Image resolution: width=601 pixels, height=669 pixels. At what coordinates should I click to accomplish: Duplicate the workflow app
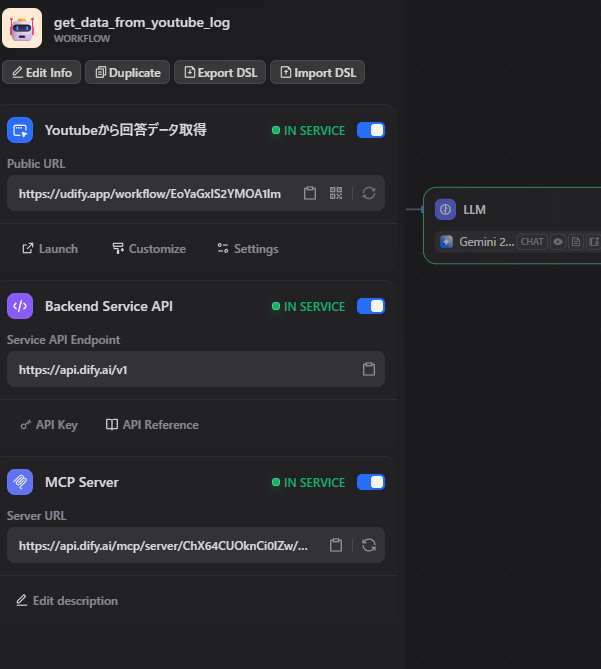tap(128, 73)
